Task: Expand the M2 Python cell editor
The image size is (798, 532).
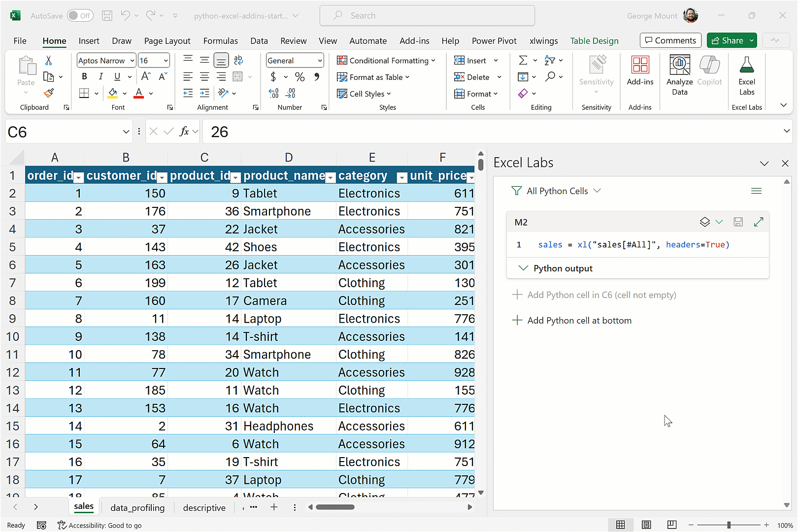Action: pos(759,222)
